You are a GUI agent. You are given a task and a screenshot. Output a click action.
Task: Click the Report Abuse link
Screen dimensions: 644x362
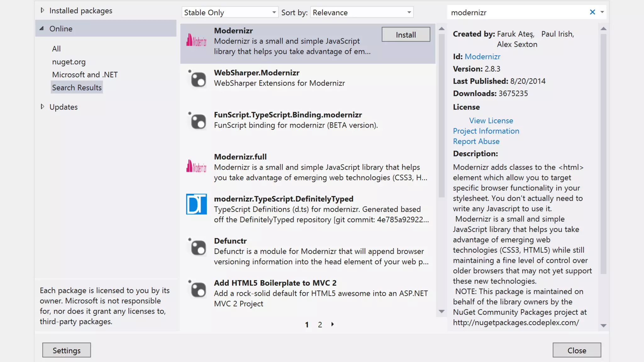tap(476, 141)
